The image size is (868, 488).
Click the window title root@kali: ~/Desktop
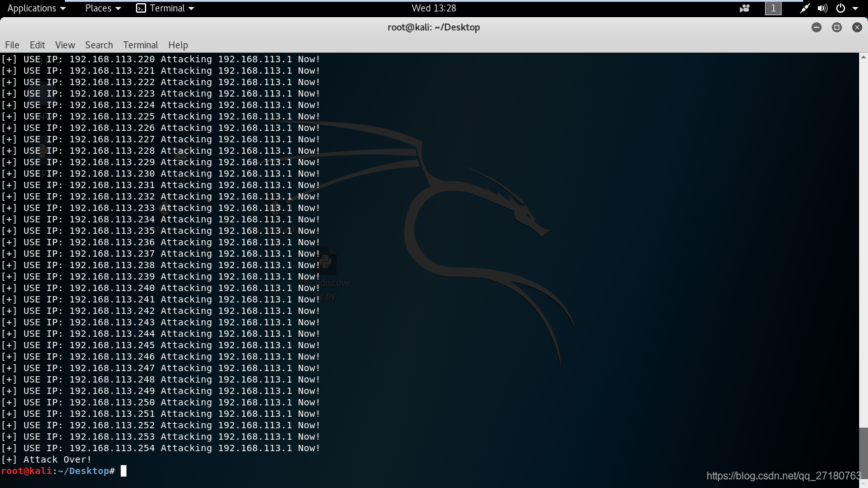pyautogui.click(x=433, y=27)
